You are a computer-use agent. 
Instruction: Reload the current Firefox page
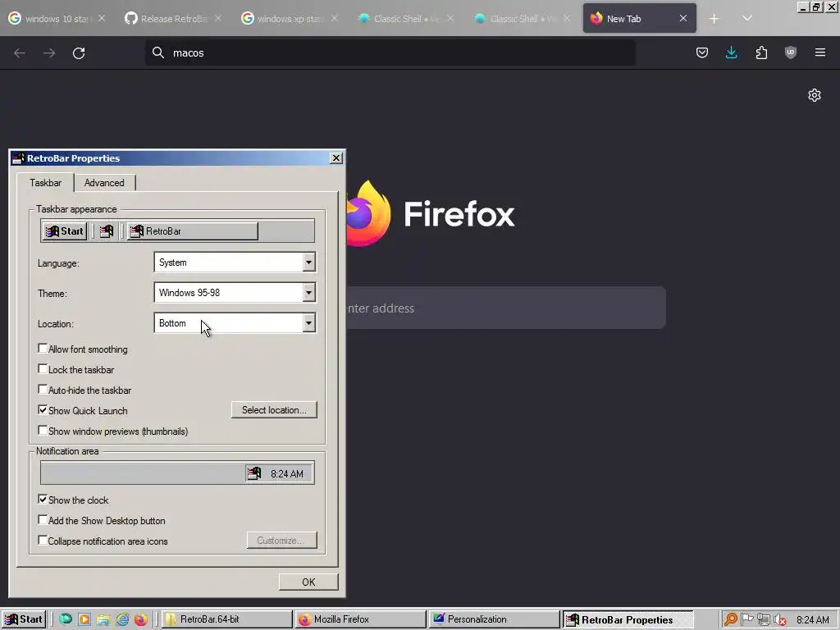79,52
